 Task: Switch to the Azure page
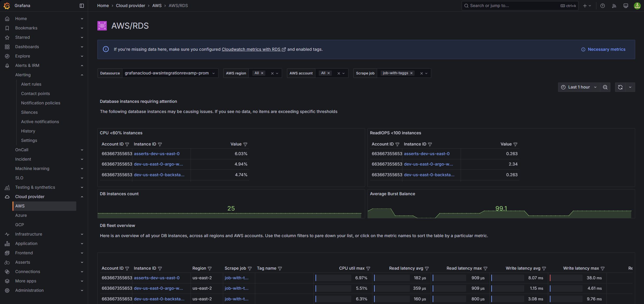(21, 215)
